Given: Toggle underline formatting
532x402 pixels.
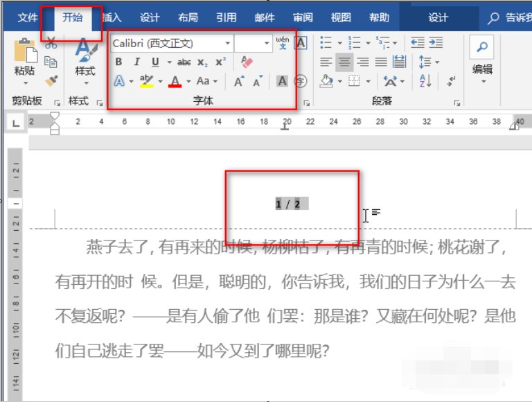Looking at the screenshot, I should pyautogui.click(x=155, y=62).
